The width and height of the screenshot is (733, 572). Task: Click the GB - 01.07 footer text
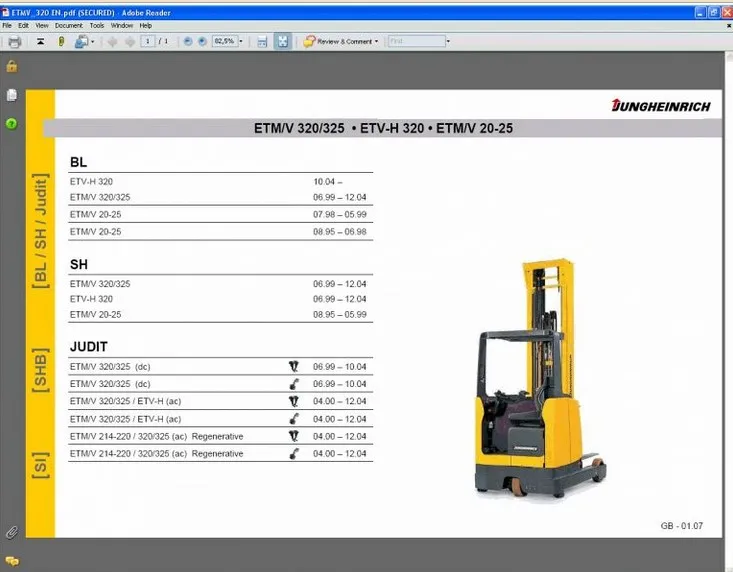[682, 526]
